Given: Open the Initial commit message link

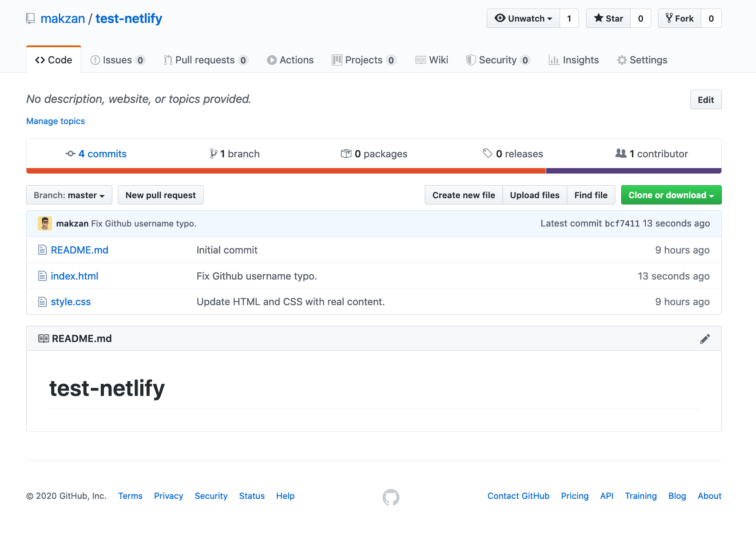Looking at the screenshot, I should click(x=227, y=250).
